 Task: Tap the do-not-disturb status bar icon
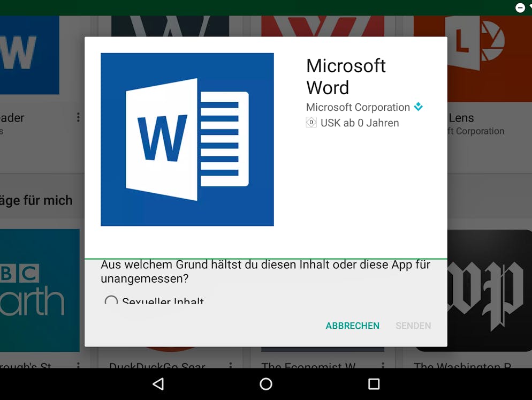coord(520,7)
